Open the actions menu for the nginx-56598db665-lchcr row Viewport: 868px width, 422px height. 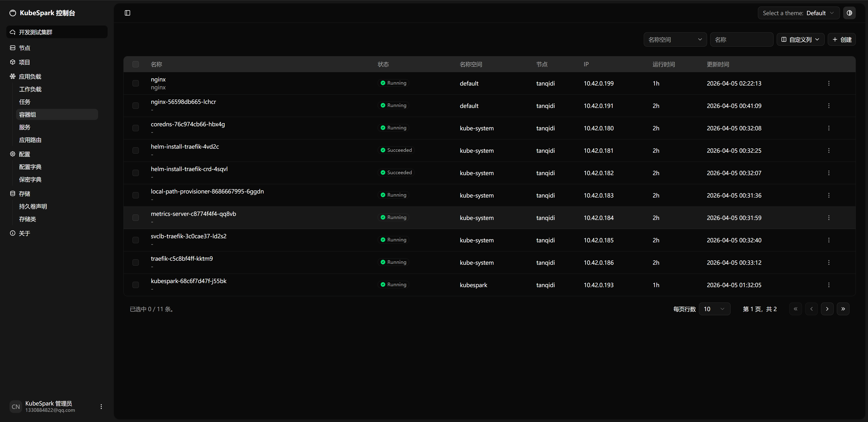click(x=829, y=106)
